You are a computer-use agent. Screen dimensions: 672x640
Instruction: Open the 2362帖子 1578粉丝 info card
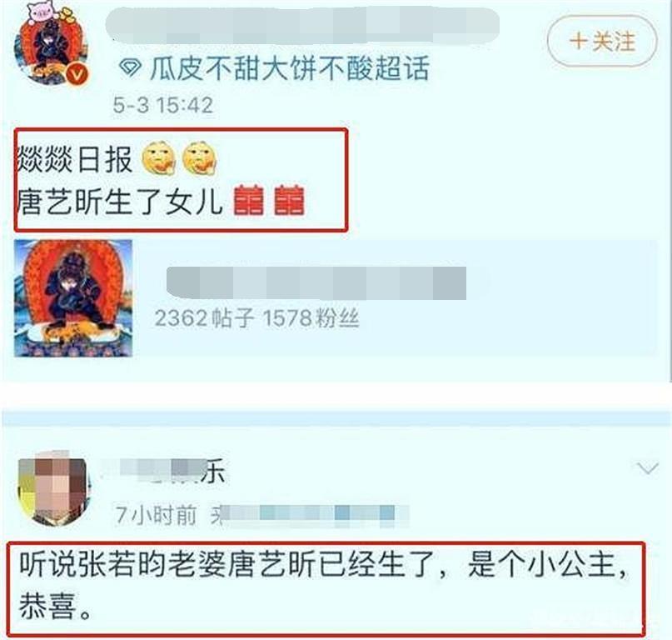coord(335,298)
